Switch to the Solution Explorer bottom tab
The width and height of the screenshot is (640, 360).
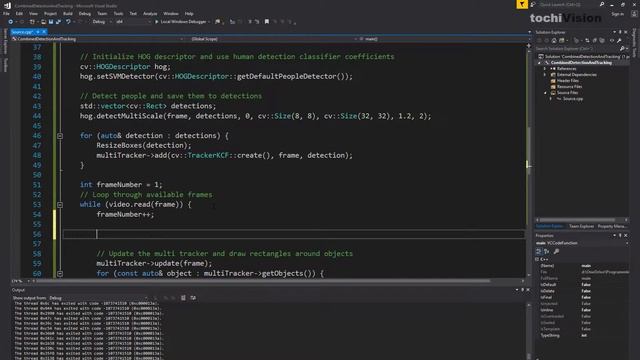pyautogui.click(x=549, y=226)
